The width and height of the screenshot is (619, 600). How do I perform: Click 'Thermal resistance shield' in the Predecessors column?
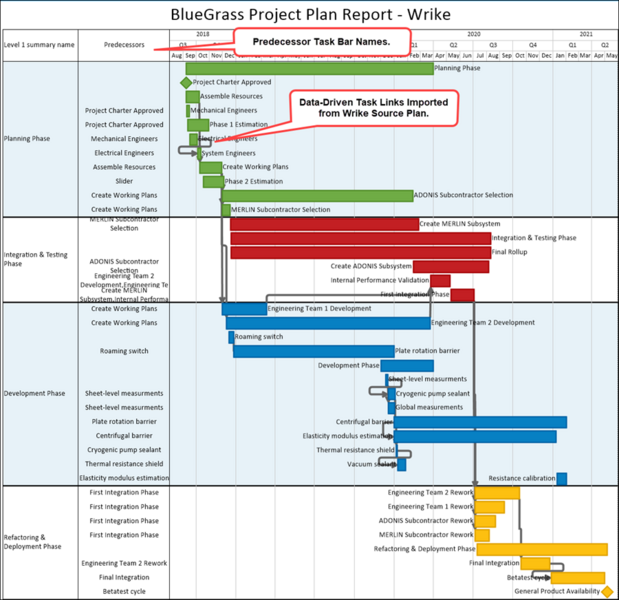(x=124, y=464)
